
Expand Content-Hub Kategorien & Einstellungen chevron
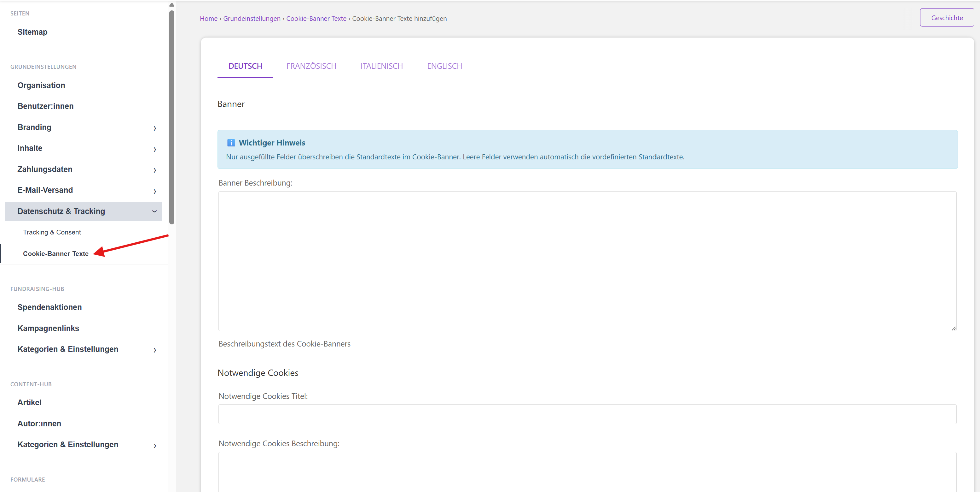point(155,445)
